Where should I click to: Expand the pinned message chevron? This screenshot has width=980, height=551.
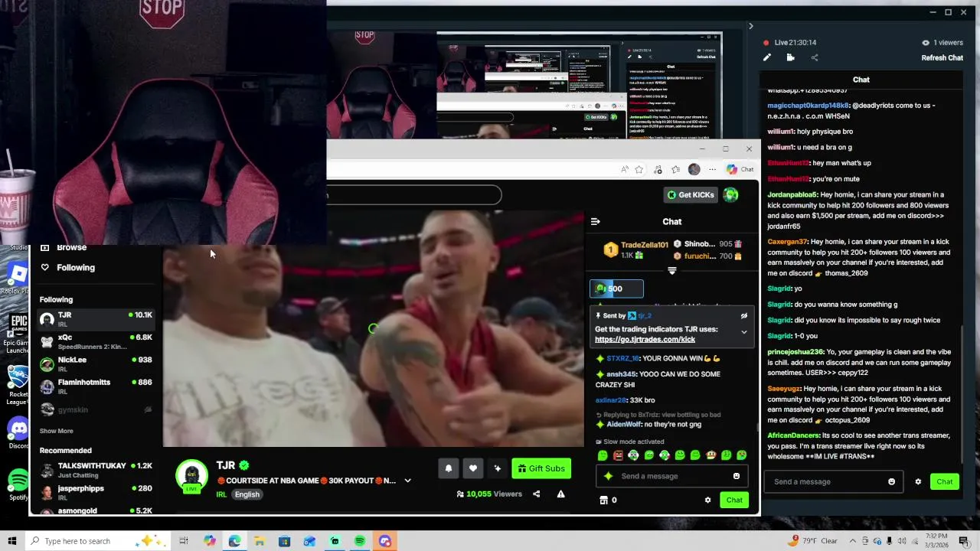coord(743,332)
